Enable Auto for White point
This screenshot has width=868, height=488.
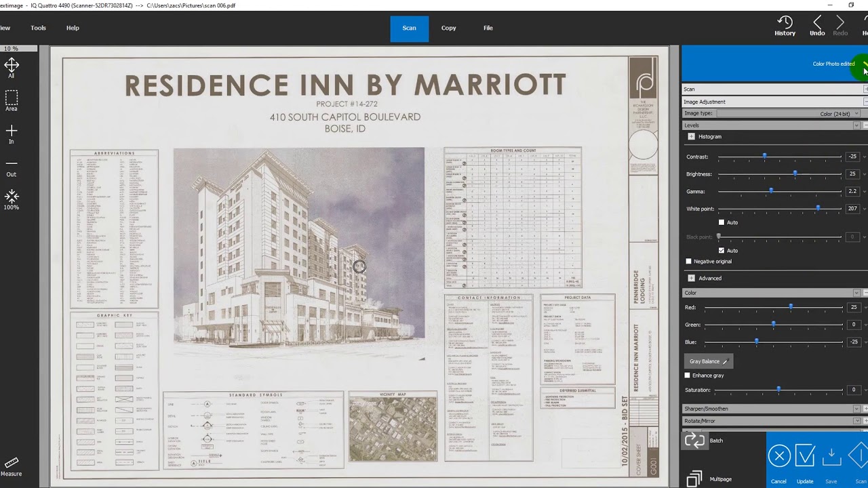[722, 222]
